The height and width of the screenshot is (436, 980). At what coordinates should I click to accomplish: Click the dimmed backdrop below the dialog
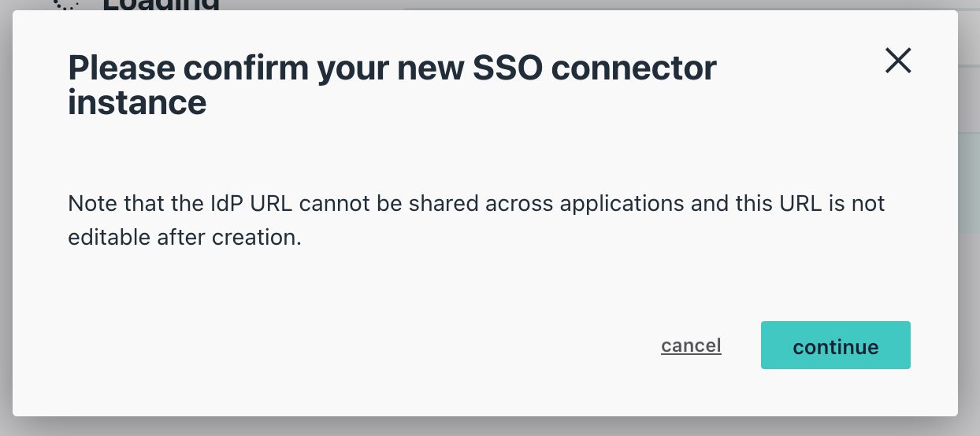coord(488,427)
